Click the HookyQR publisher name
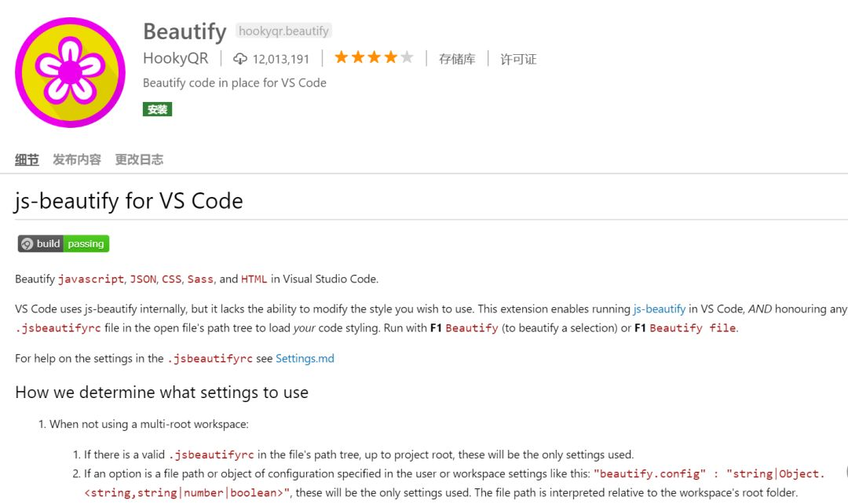This screenshot has height=504, width=848. tap(176, 59)
